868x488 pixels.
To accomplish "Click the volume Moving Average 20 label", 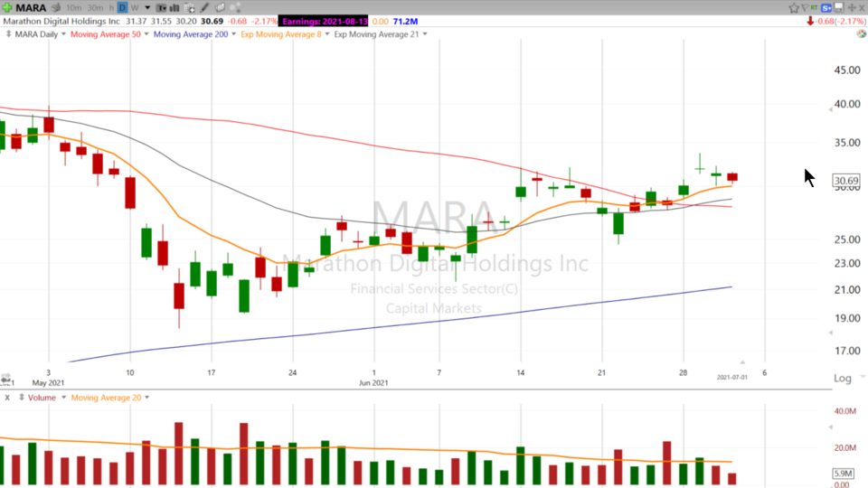I will click(x=107, y=398).
